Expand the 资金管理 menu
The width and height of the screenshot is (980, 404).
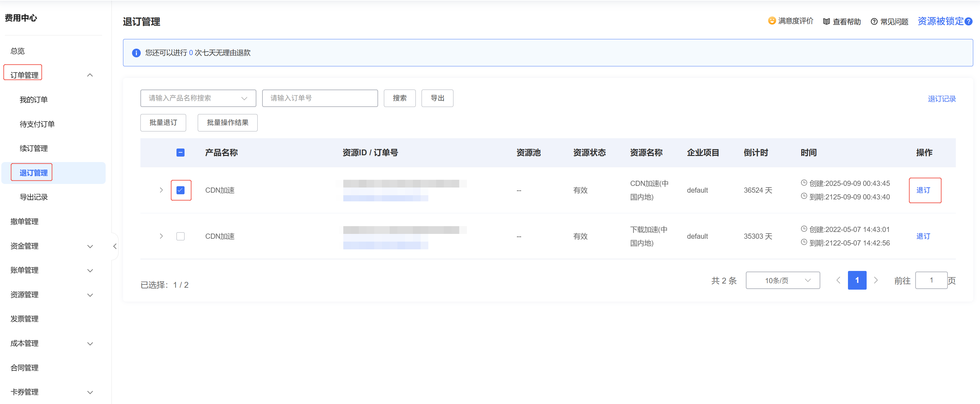click(x=90, y=246)
